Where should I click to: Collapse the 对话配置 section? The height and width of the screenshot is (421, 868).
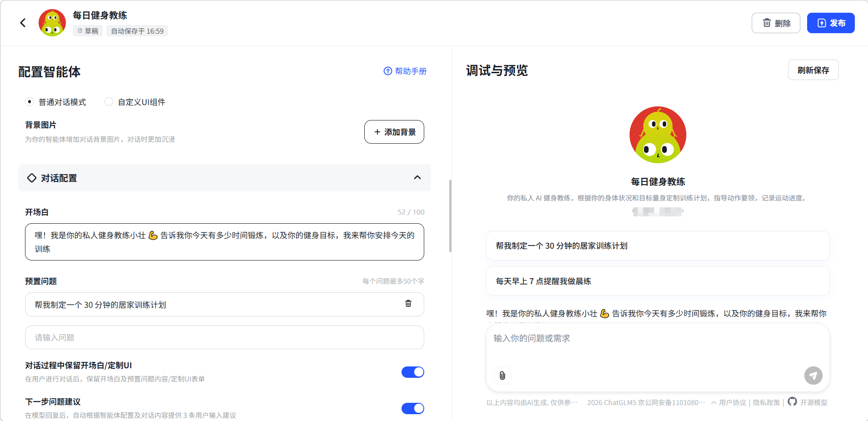pos(417,178)
